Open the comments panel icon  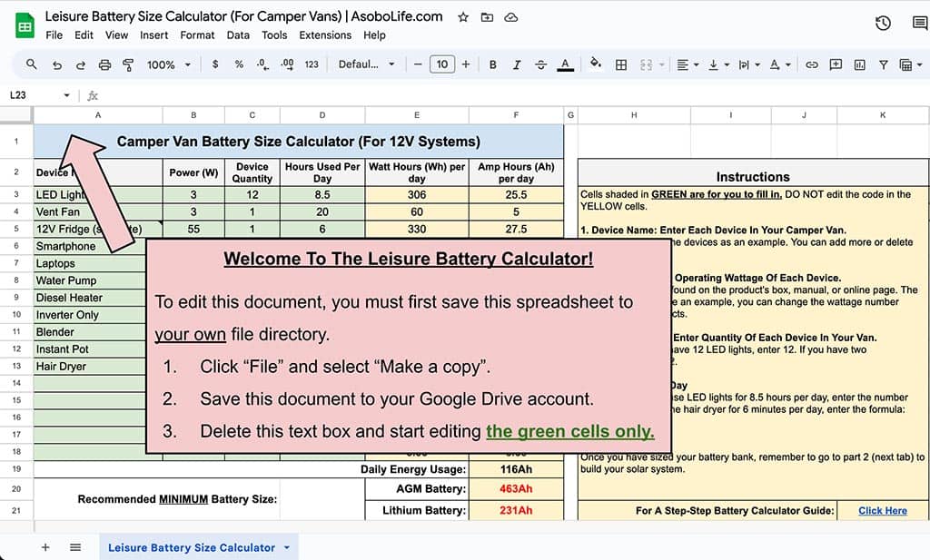point(920,23)
